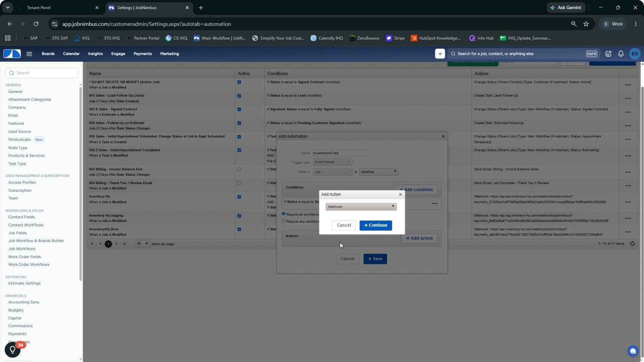Open Accounting Sync settings link
The height and width of the screenshot is (362, 644).
pyautogui.click(x=24, y=302)
